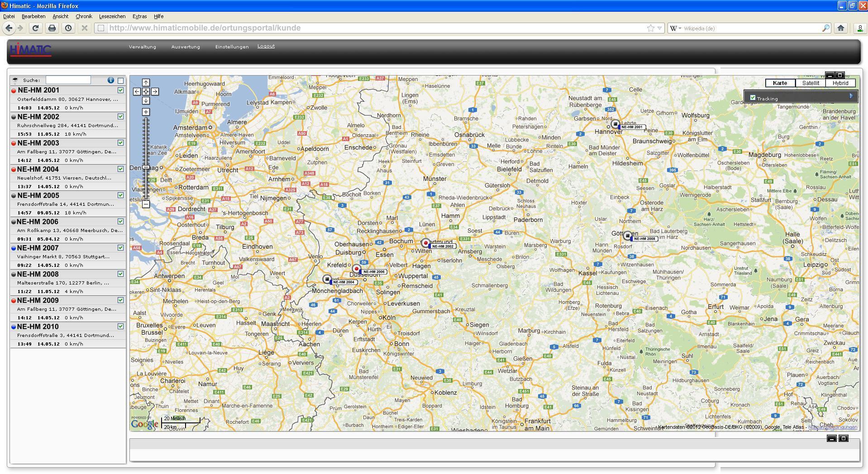Open the blue info icon in vehicle list
The image size is (868, 474).
point(110,80)
